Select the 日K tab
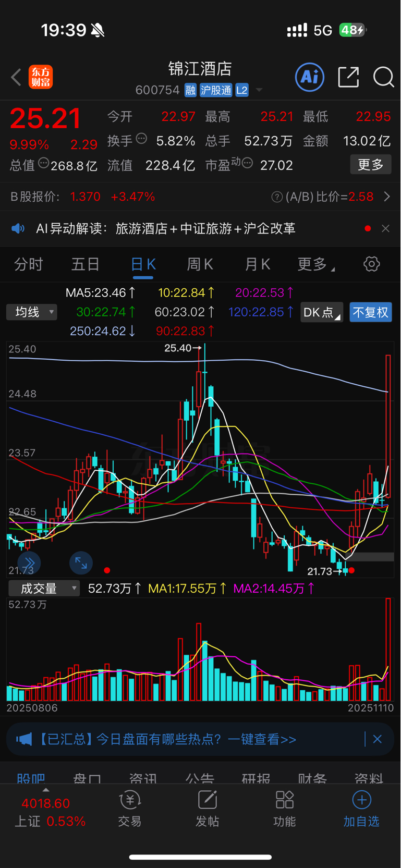The image size is (401, 868). (143, 264)
